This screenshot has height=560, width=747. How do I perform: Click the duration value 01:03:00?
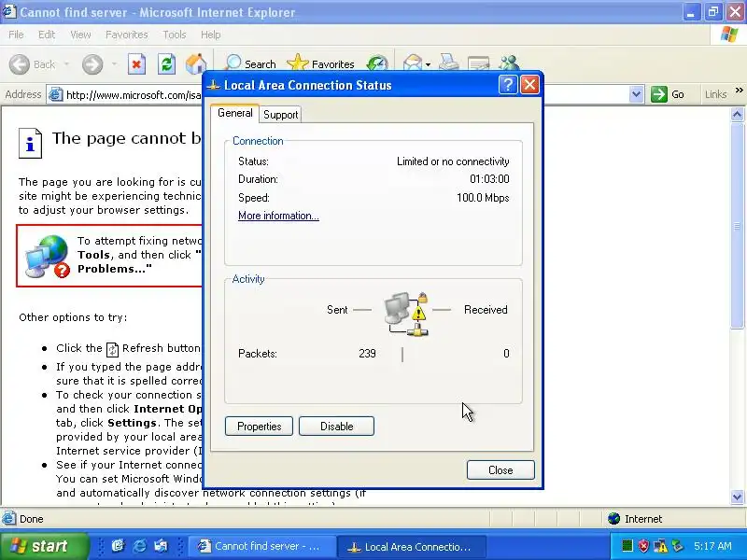[489, 179]
